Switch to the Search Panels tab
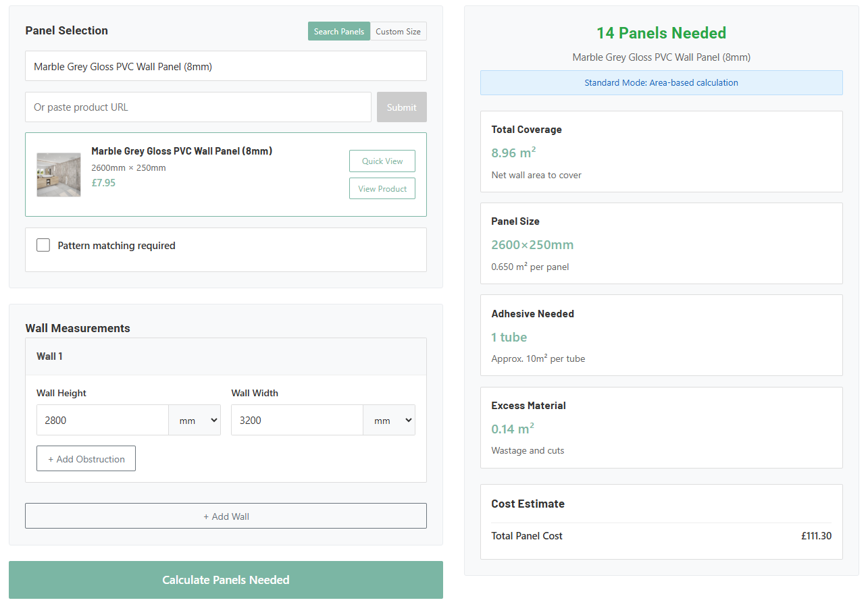Viewport: 868px width, 615px height. 338,32
